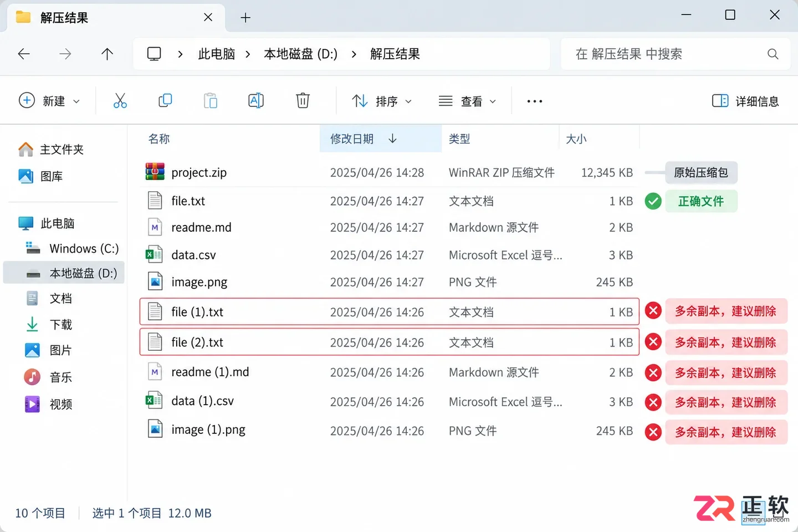Open a new tab with plus button

coord(245,18)
